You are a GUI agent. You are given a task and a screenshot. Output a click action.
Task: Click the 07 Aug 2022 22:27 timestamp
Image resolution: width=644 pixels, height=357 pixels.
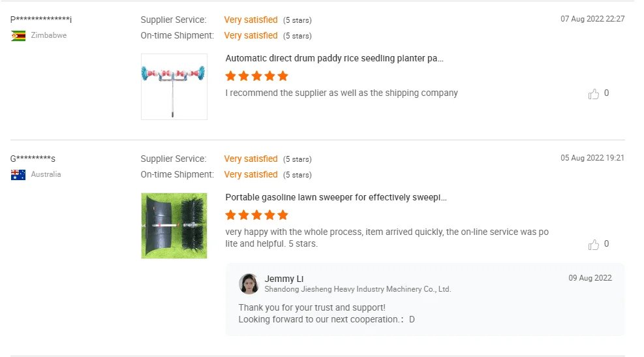click(592, 19)
